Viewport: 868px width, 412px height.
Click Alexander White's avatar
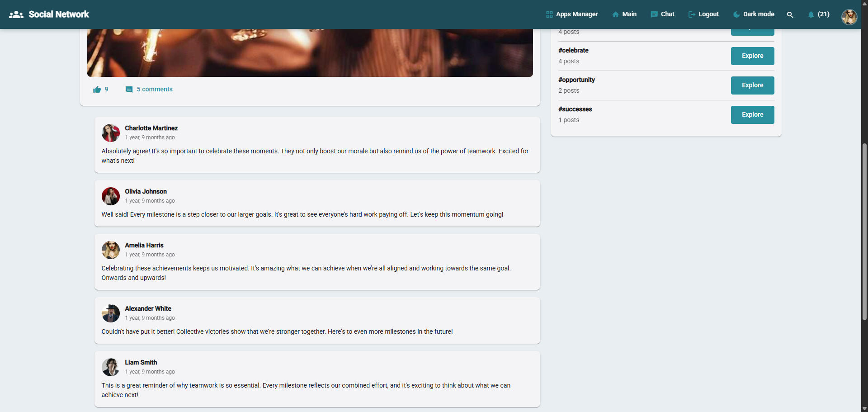pyautogui.click(x=111, y=313)
